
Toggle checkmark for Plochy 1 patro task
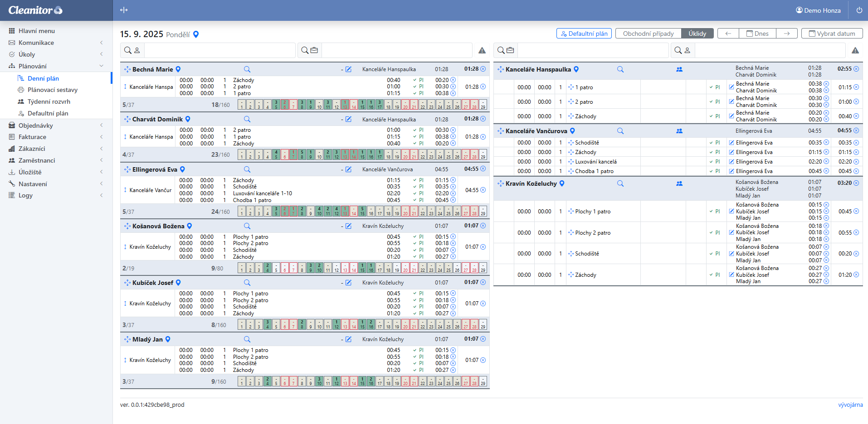coord(711,211)
